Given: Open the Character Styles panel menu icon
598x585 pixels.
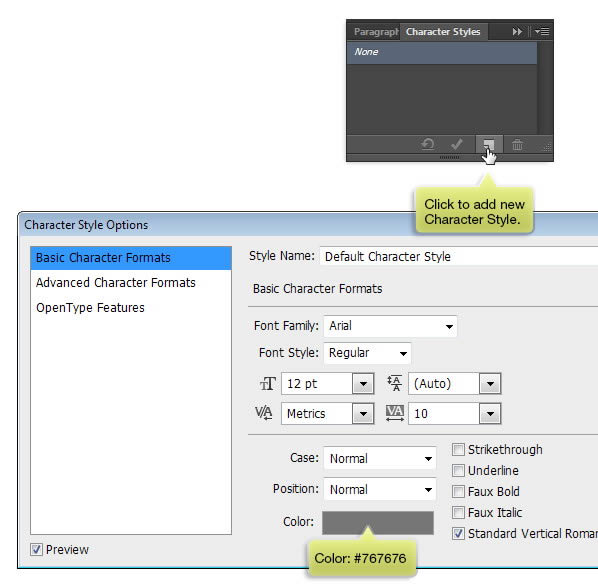Looking at the screenshot, I should click(x=542, y=32).
